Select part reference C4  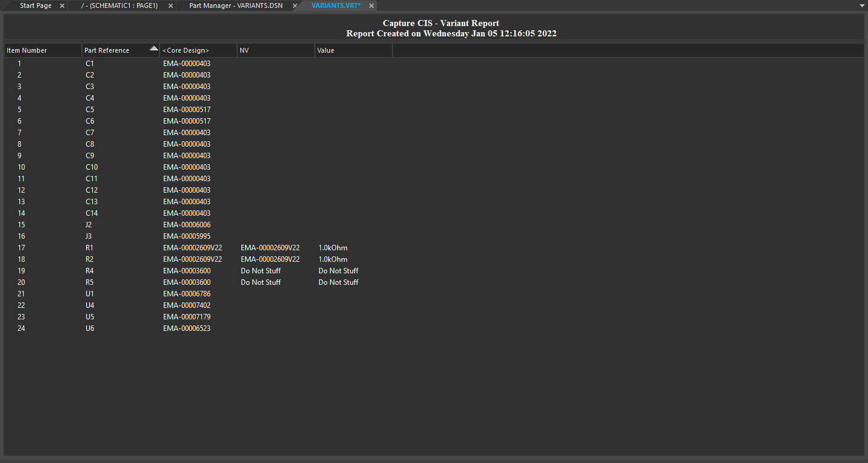90,98
